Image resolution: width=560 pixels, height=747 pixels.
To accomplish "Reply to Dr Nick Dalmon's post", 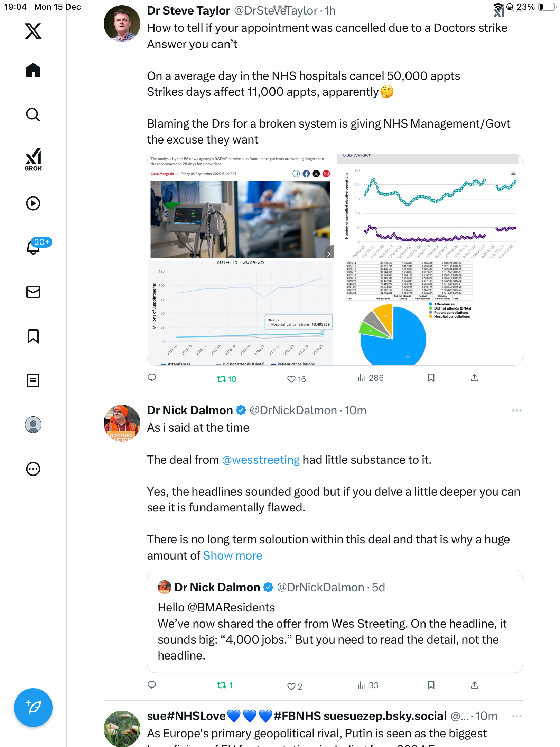I will click(152, 685).
